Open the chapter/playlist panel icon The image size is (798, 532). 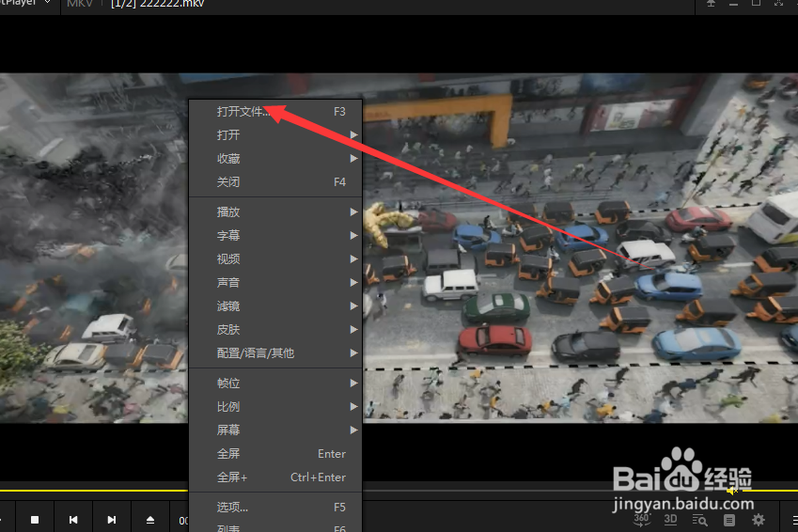[729, 520]
